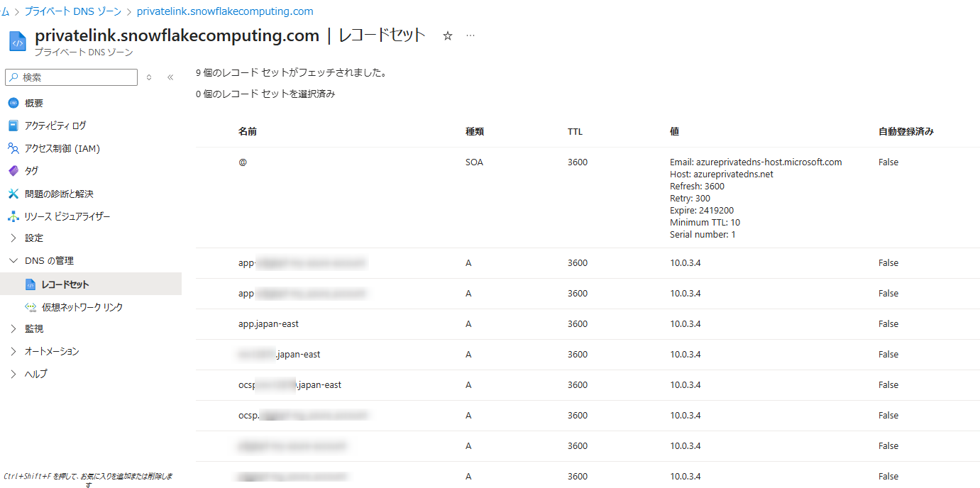Open the more options ellipsis menu
This screenshot has width=980, height=488.
(x=470, y=35)
